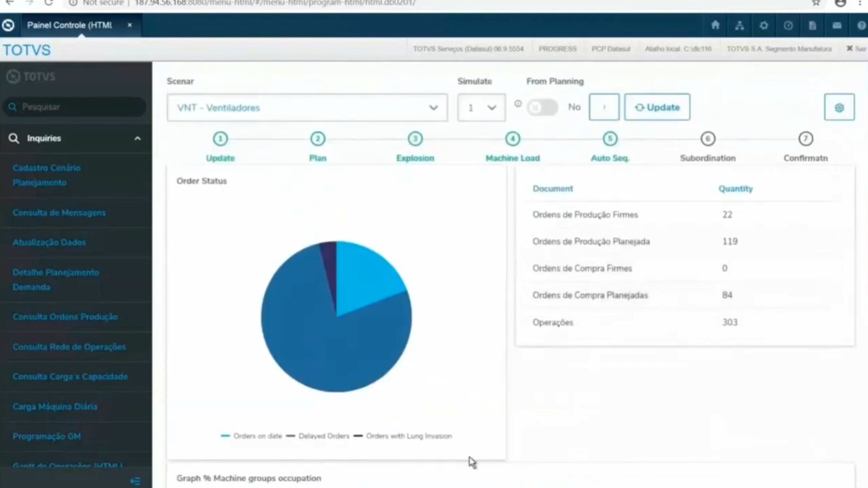Click the clock icon in top bar

point(788,25)
